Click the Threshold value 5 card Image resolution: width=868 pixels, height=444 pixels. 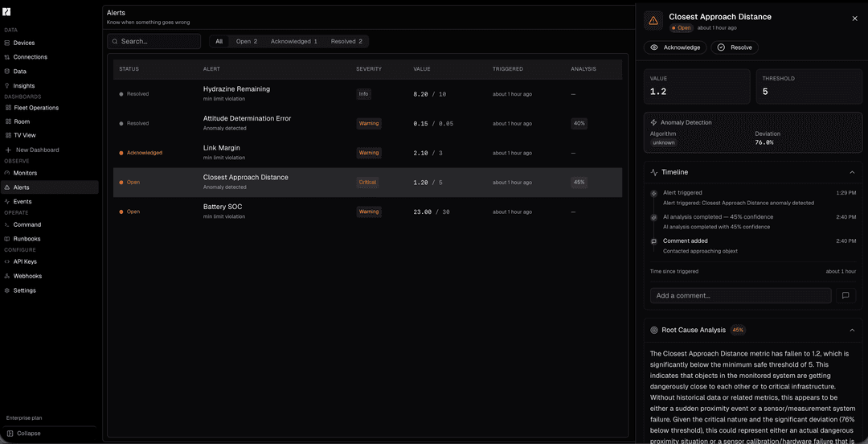809,87
